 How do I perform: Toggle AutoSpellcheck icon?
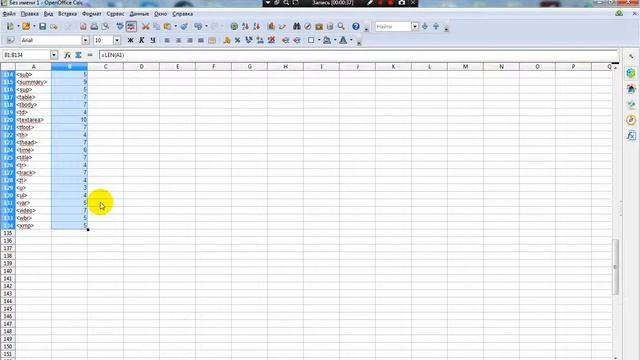(131, 27)
